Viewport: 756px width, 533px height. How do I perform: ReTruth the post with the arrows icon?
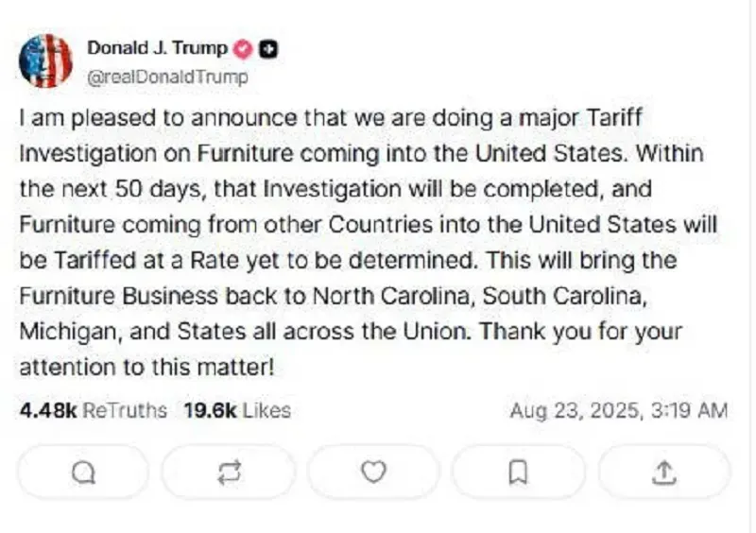click(x=229, y=473)
